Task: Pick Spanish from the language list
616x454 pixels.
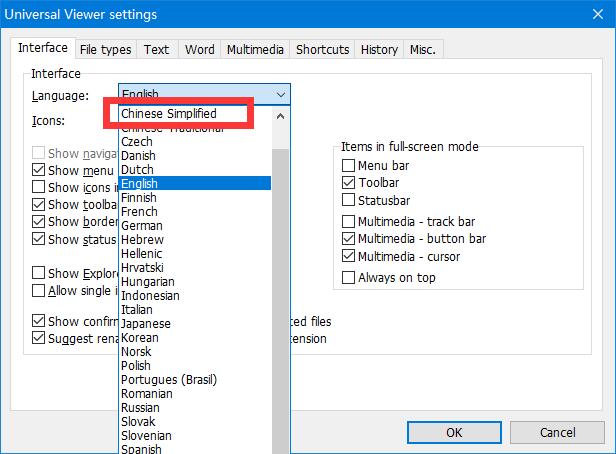Action: coord(195,449)
